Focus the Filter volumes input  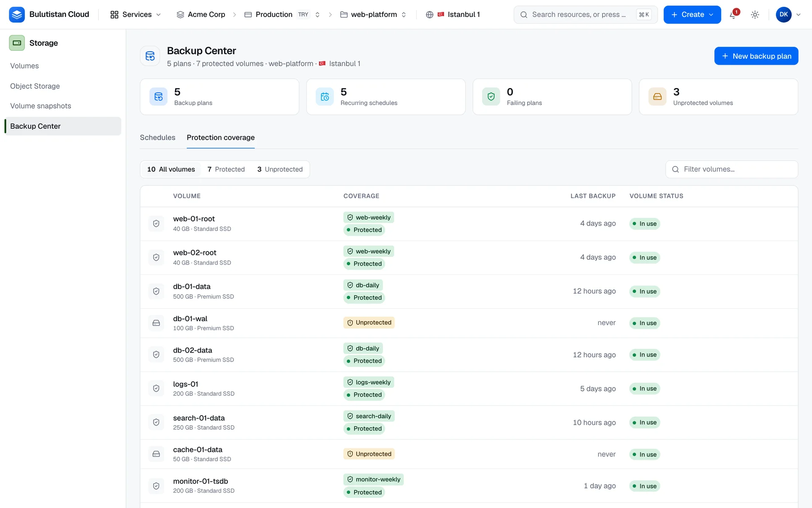coord(732,169)
